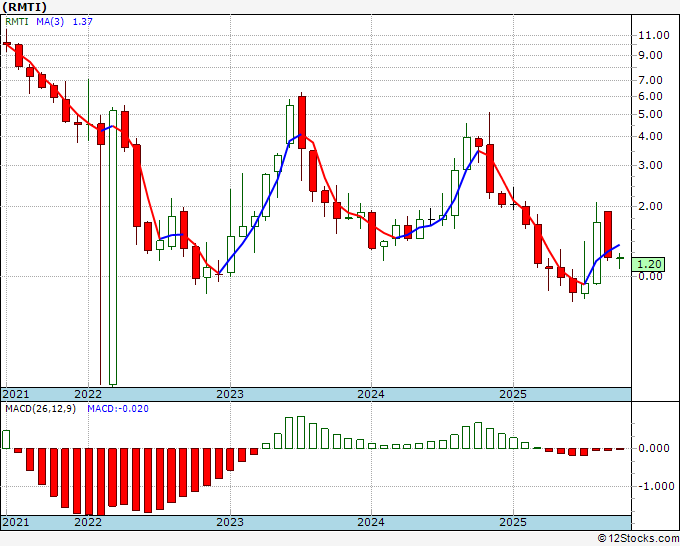The height and width of the screenshot is (546, 680).
Task: Click the 7.00 price axis label
Action: (651, 80)
